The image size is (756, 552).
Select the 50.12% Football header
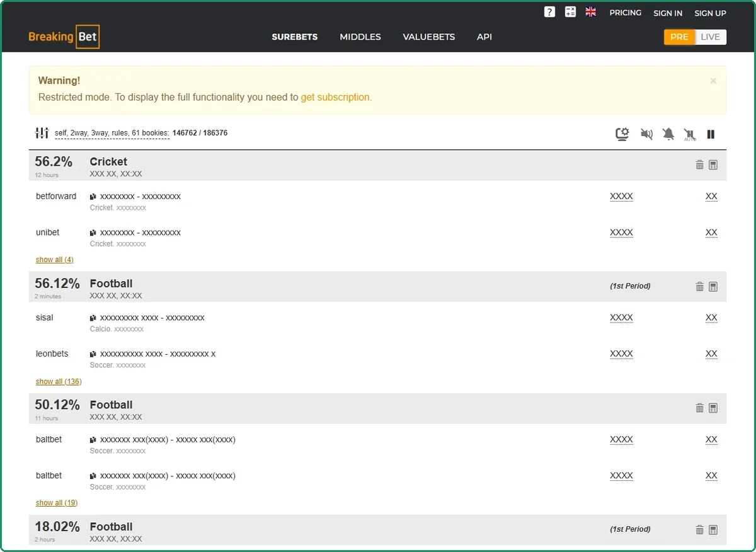click(x=377, y=409)
